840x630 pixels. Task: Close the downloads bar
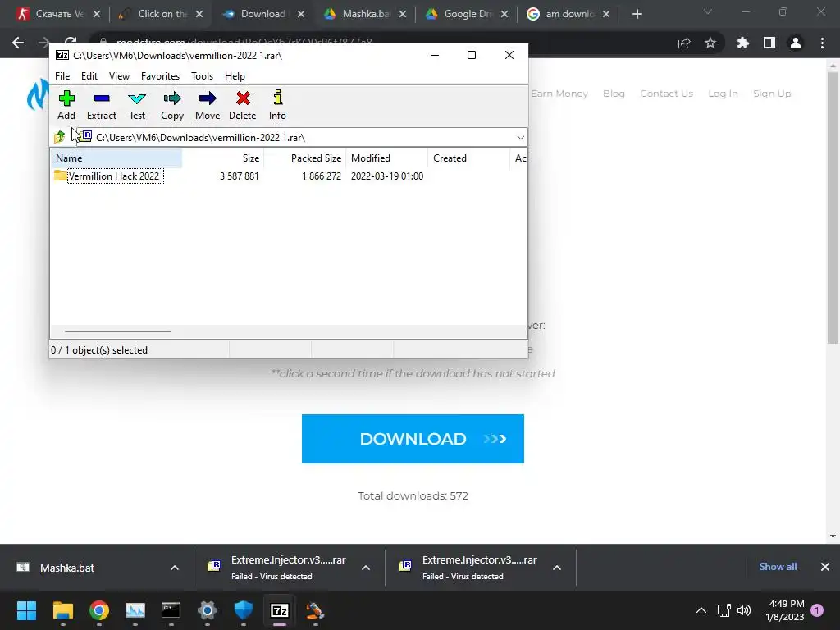[825, 567]
